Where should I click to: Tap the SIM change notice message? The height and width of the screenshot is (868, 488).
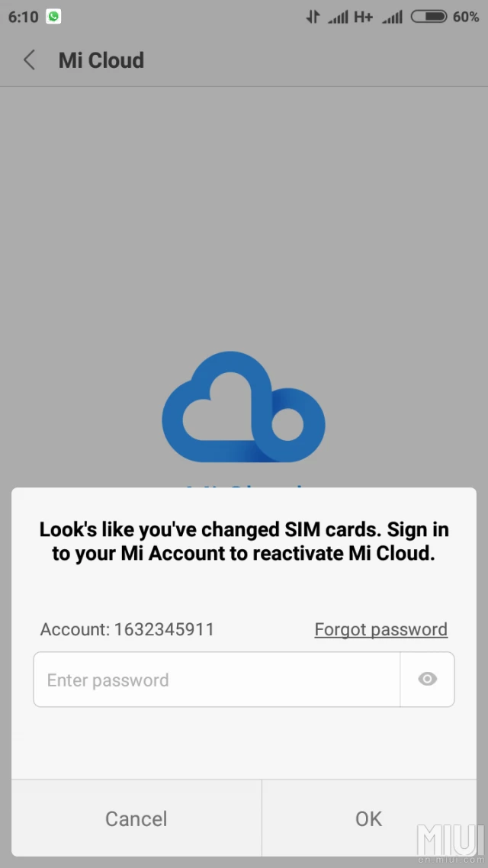[244, 541]
